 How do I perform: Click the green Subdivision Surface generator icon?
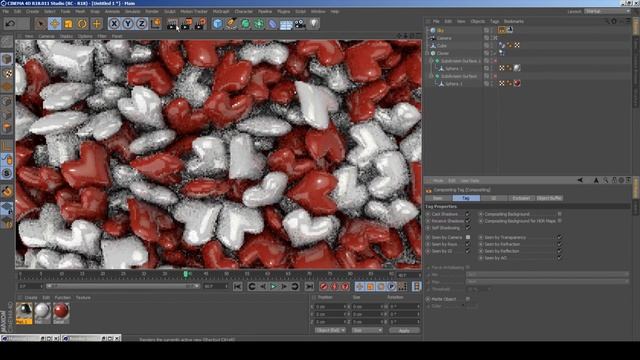pos(245,24)
